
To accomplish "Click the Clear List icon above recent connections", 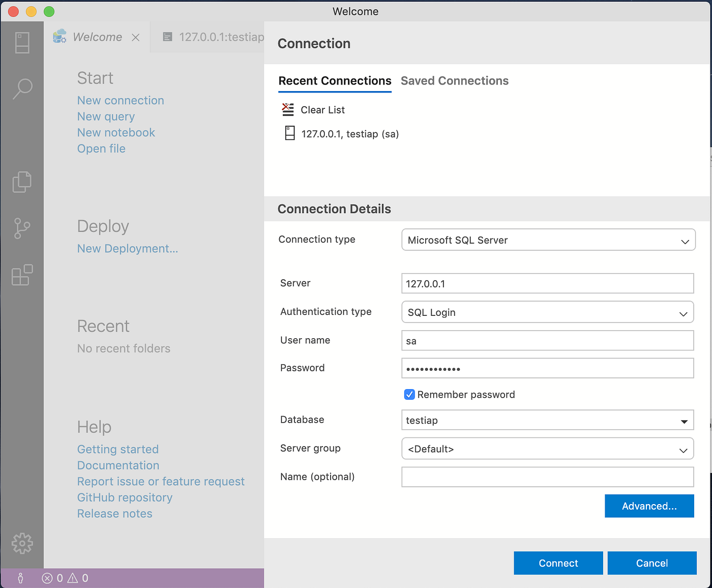I will (287, 109).
